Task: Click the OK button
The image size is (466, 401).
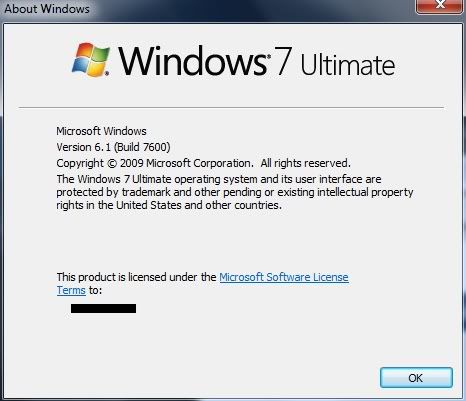Action: pos(416,378)
